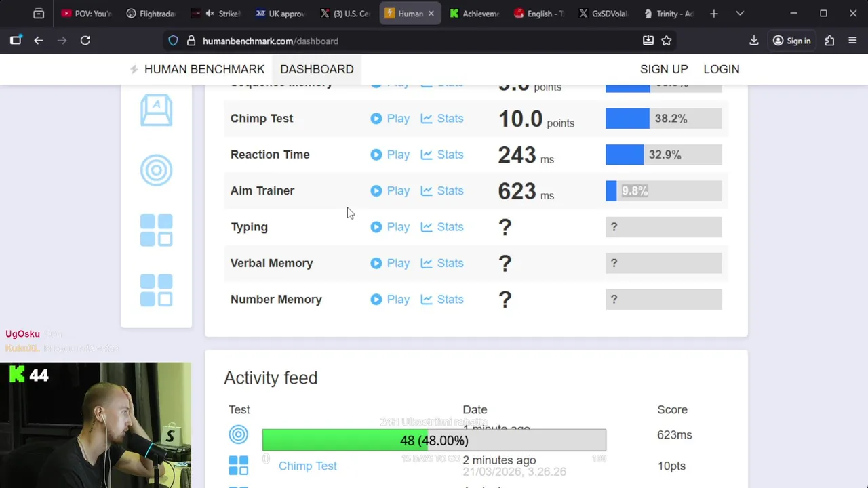Open the DASHBOARD nav item
The image size is (868, 488).
317,69
